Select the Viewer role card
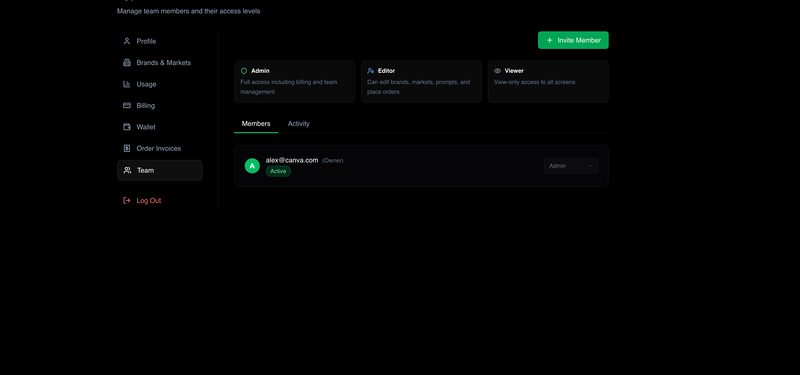 point(548,82)
